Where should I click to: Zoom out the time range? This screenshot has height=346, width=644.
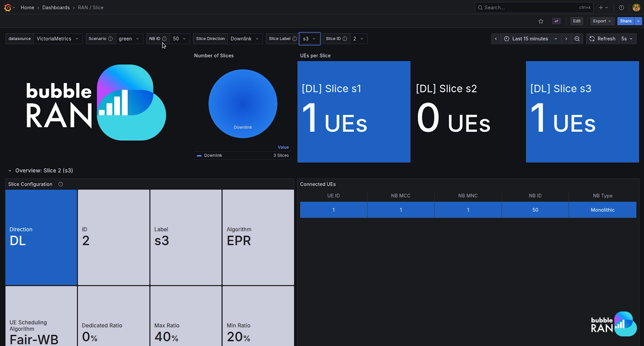(577, 39)
